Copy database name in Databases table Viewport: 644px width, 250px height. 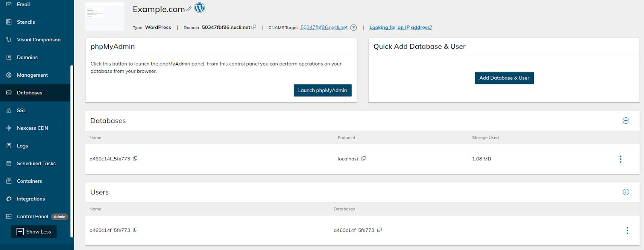pos(135,158)
